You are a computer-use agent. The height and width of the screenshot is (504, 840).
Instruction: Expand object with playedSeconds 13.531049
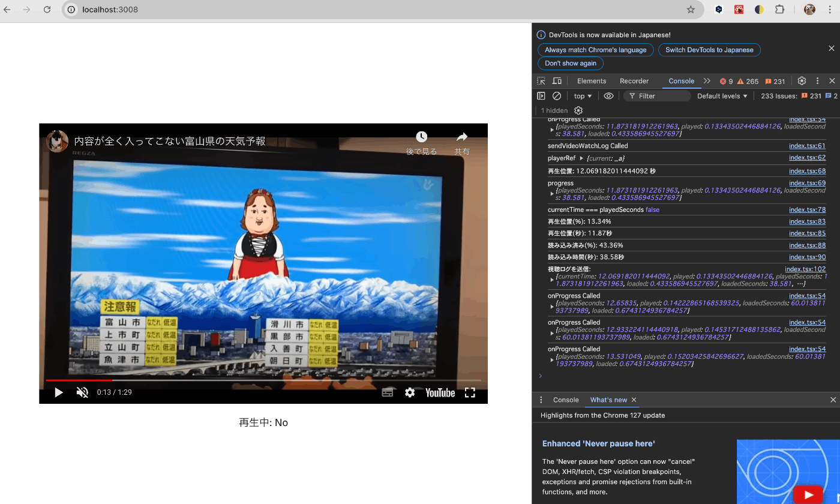coord(552,360)
